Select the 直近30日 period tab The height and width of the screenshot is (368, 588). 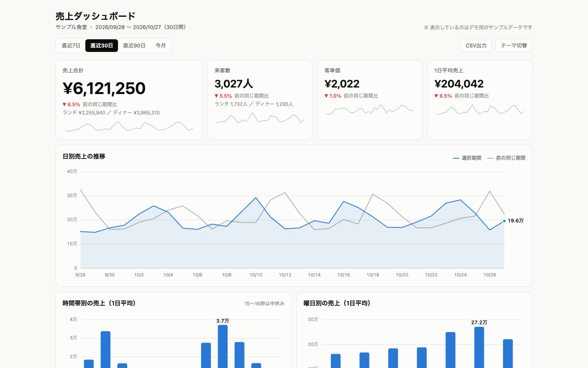pyautogui.click(x=102, y=45)
